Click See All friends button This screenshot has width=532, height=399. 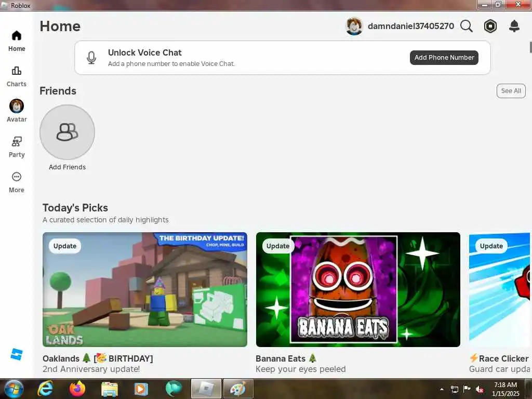511,91
